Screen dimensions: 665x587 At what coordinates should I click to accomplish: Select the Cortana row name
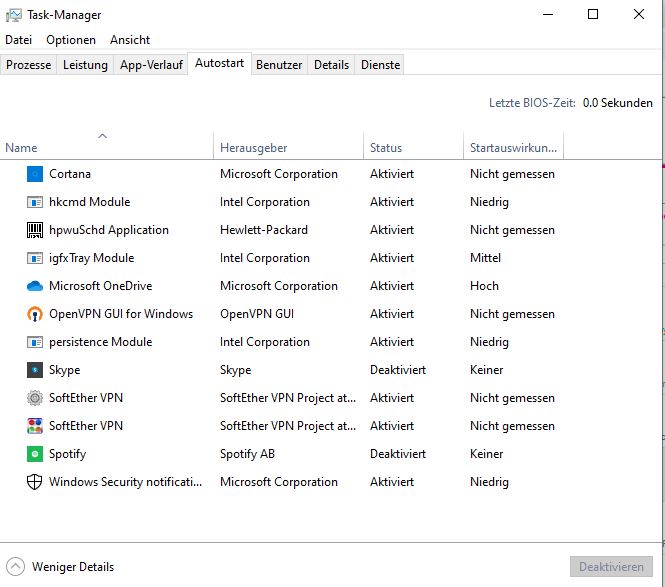point(70,174)
